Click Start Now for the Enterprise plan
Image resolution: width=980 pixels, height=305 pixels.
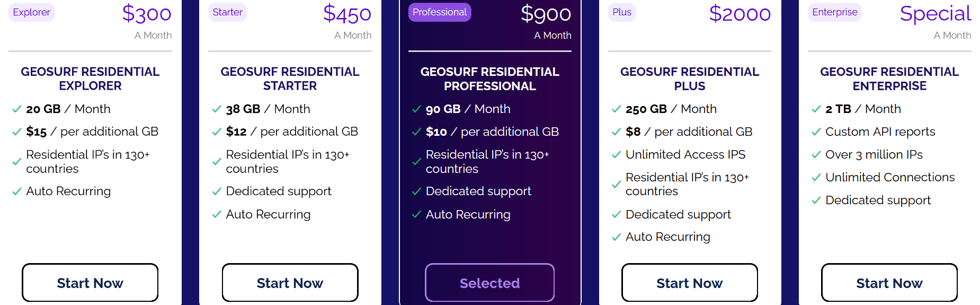pos(889,283)
